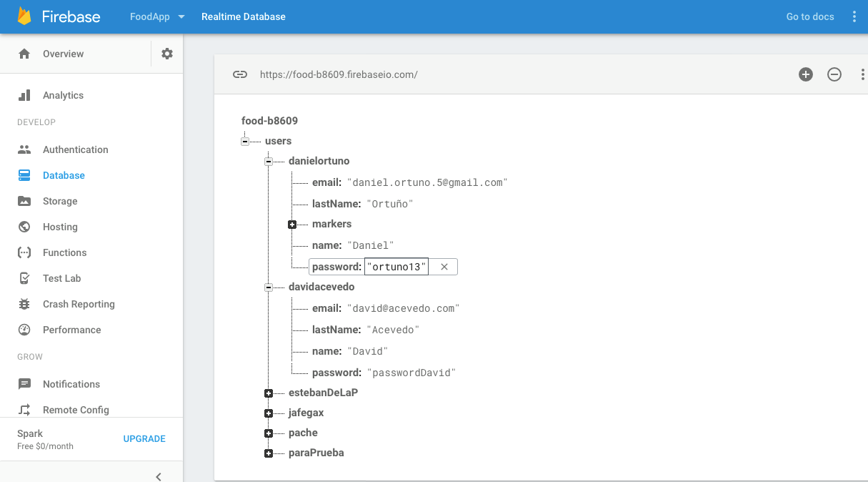Open the database URL link icon
Viewport: 868px width, 482px height.
coord(239,74)
